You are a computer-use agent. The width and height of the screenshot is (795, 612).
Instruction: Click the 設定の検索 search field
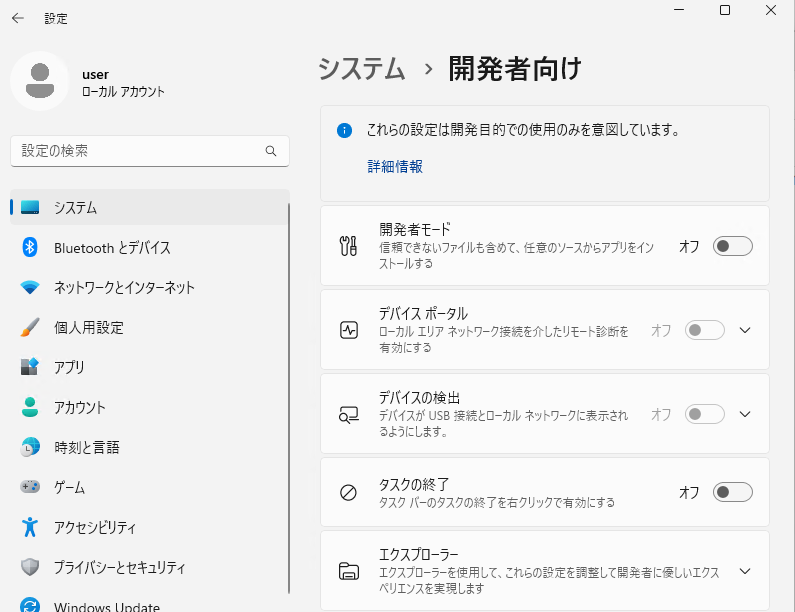pyautogui.click(x=140, y=151)
